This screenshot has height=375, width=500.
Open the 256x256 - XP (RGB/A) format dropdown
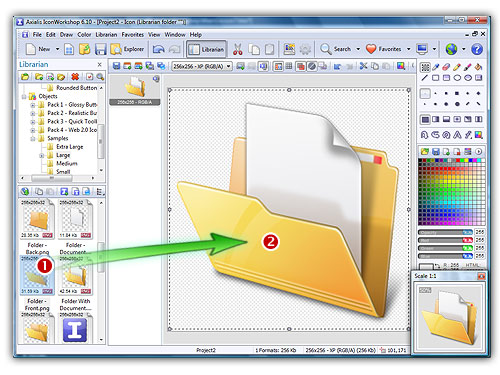(x=202, y=66)
